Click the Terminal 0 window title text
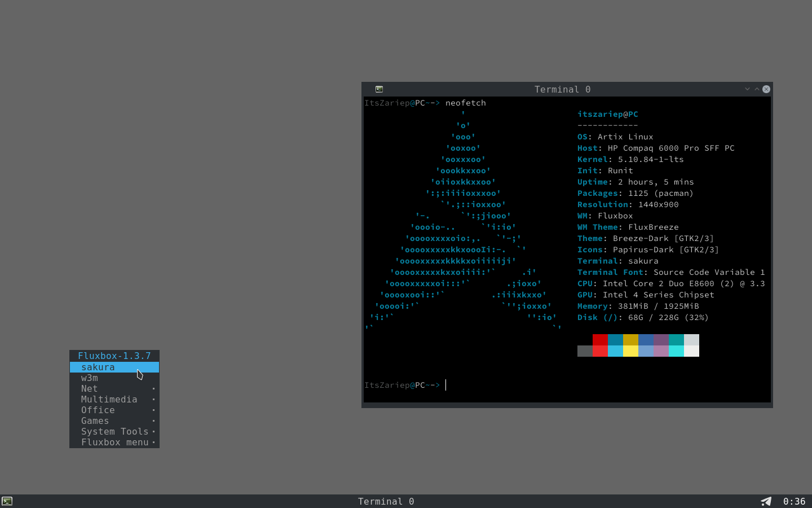Viewport: 812px width, 508px height. [x=563, y=89]
